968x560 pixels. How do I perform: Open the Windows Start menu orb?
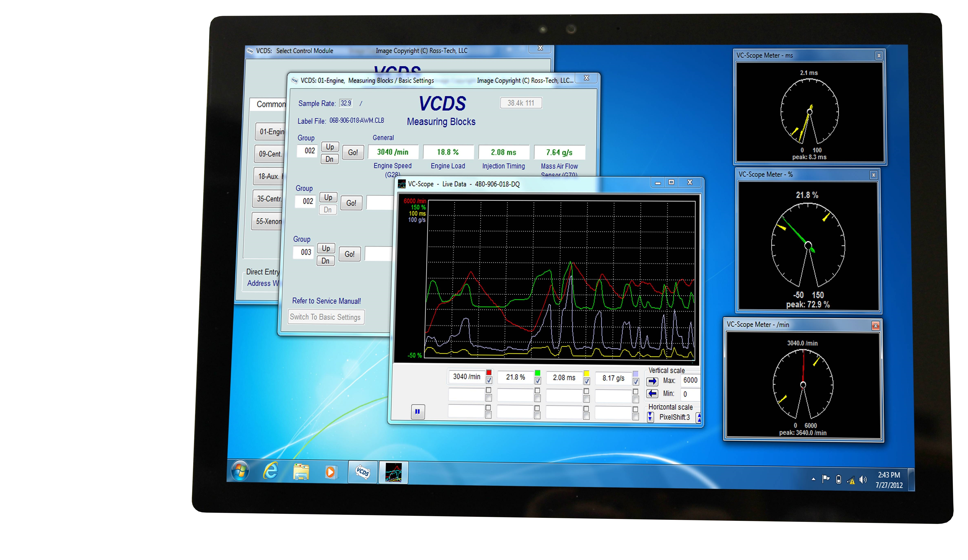click(240, 470)
